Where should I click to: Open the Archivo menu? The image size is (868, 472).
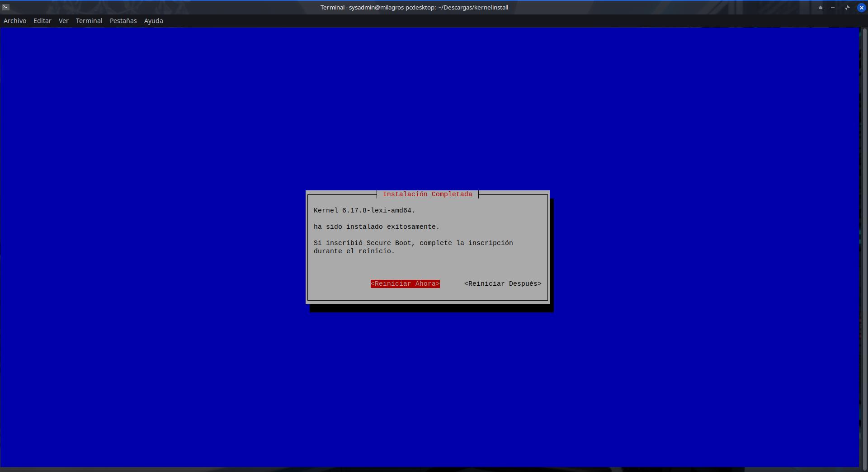tap(15, 21)
